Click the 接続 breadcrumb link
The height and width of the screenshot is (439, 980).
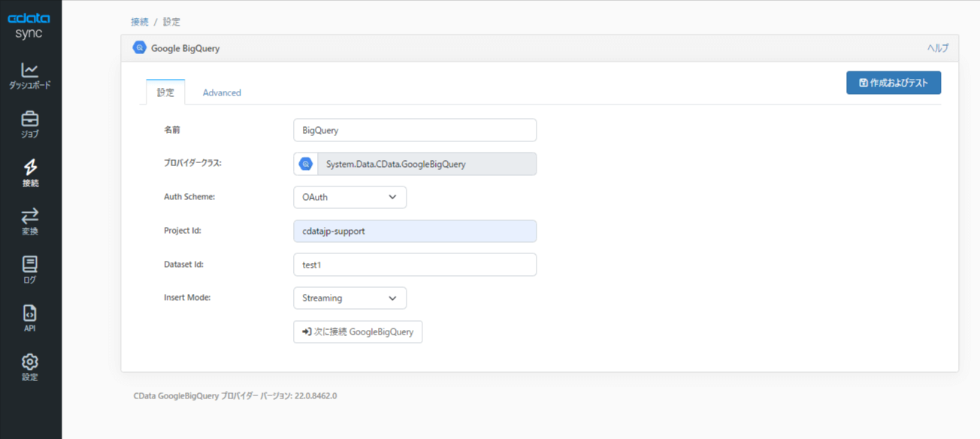click(140, 22)
